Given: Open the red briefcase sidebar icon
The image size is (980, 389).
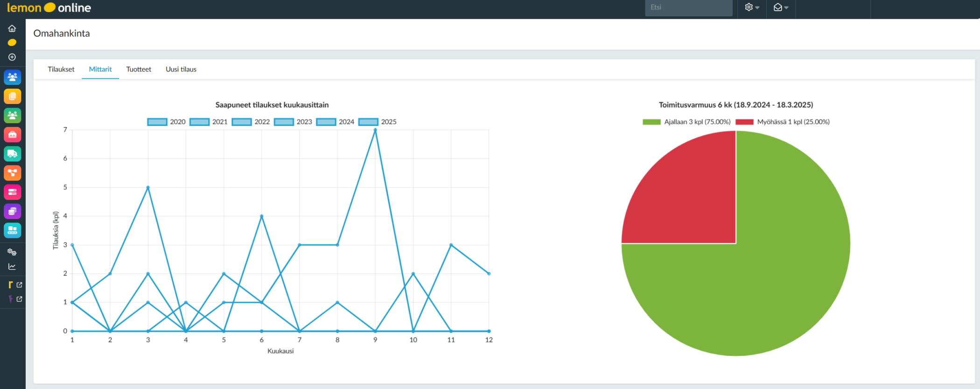Looking at the screenshot, I should click(x=13, y=135).
